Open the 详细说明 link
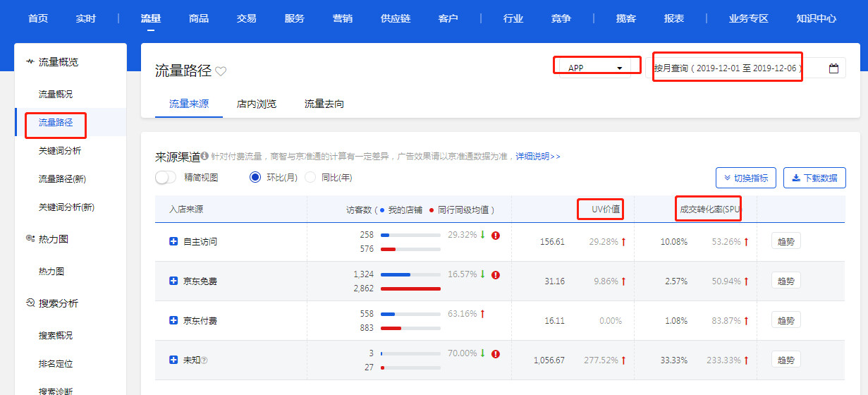The height and width of the screenshot is (395, 868). [537, 157]
